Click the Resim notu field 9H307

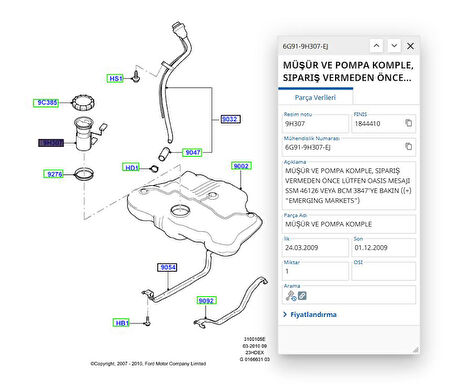(x=315, y=124)
